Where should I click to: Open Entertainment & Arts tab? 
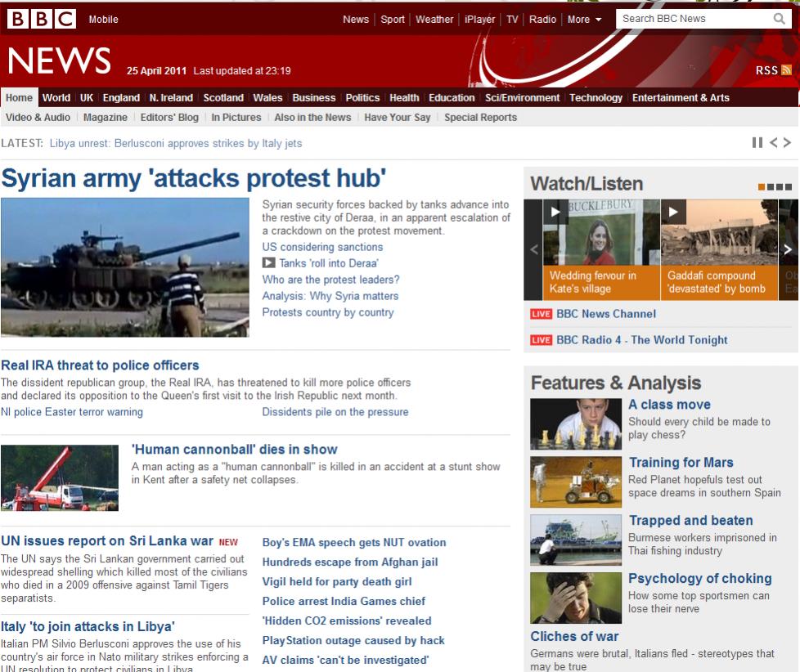click(681, 97)
